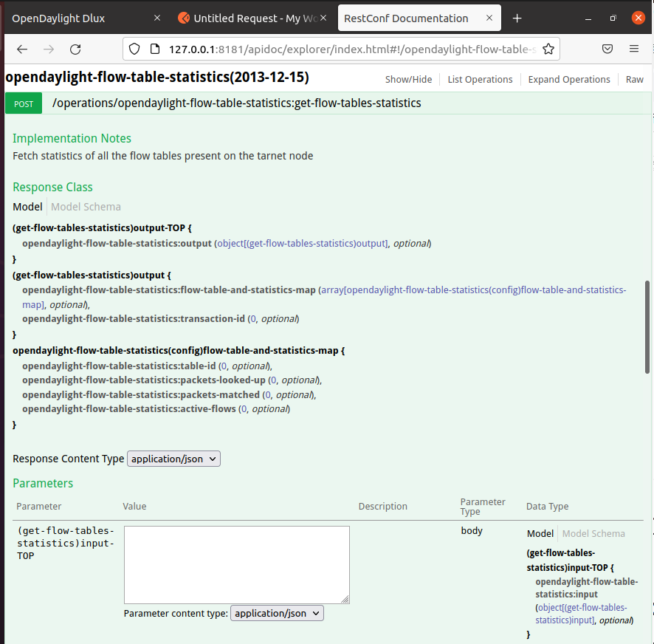Click the browser forward arrow
The image size is (654, 644).
click(49, 49)
